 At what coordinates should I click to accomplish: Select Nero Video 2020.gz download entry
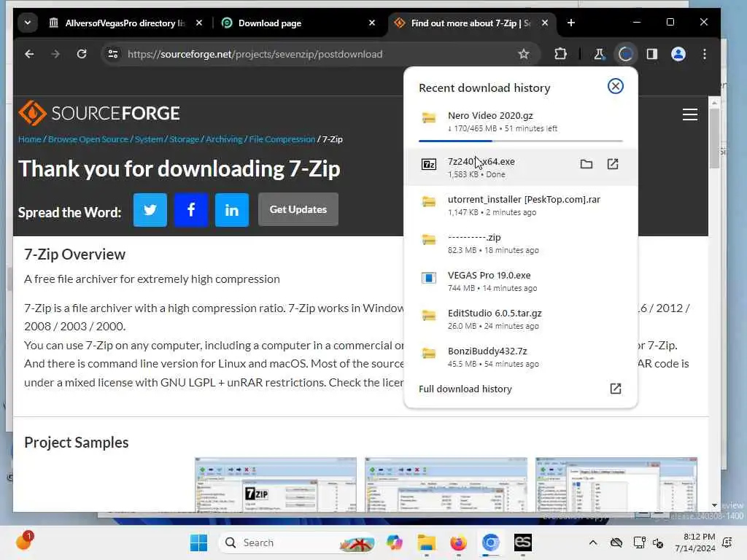click(520, 122)
